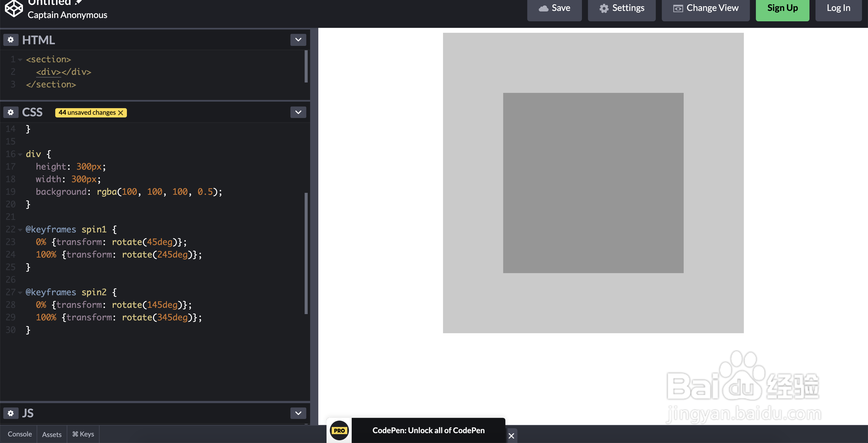Viewport: 868px width, 443px height.
Task: Click the PRO badge icon
Action: click(339, 430)
